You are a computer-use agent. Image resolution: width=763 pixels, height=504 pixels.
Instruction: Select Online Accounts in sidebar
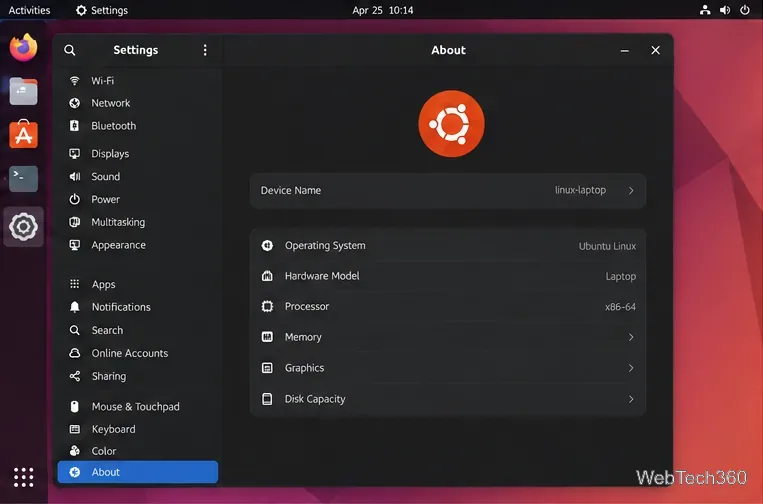pyautogui.click(x=138, y=353)
